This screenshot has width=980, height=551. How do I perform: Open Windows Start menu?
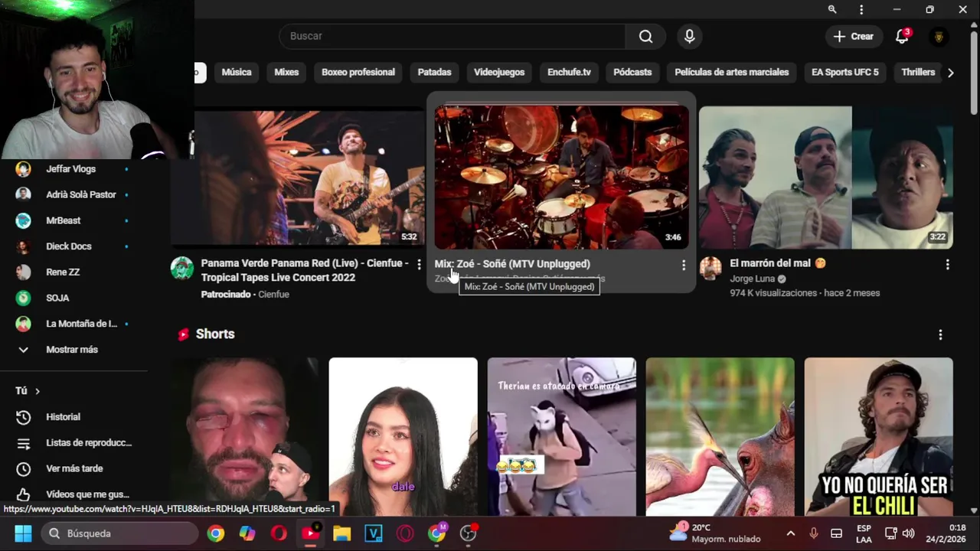(x=23, y=533)
